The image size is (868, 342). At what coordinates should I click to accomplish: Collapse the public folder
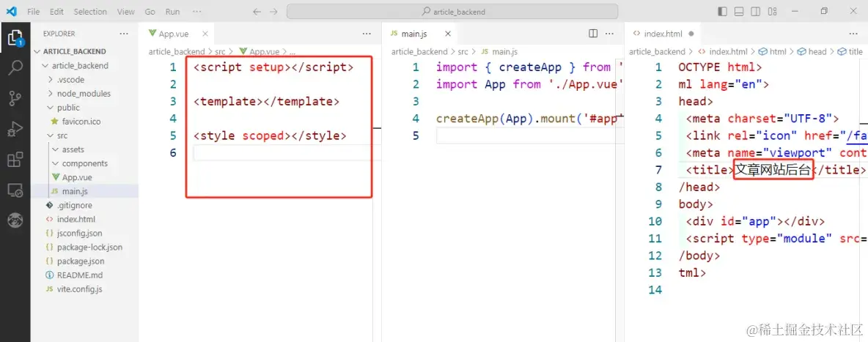click(x=85, y=108)
